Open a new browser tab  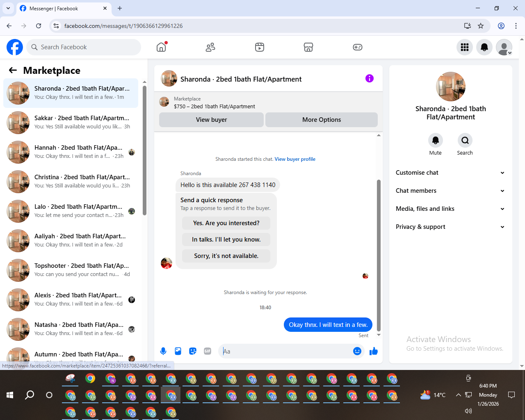120,8
